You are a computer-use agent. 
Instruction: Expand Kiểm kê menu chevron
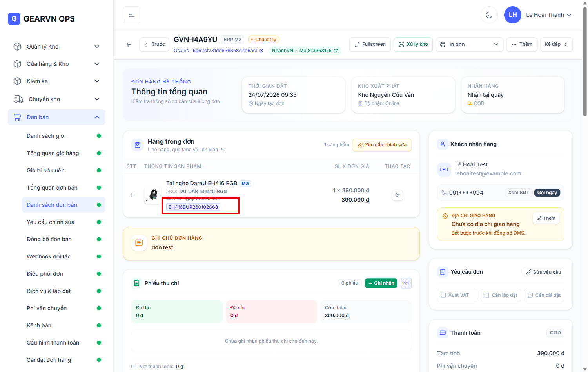point(97,81)
